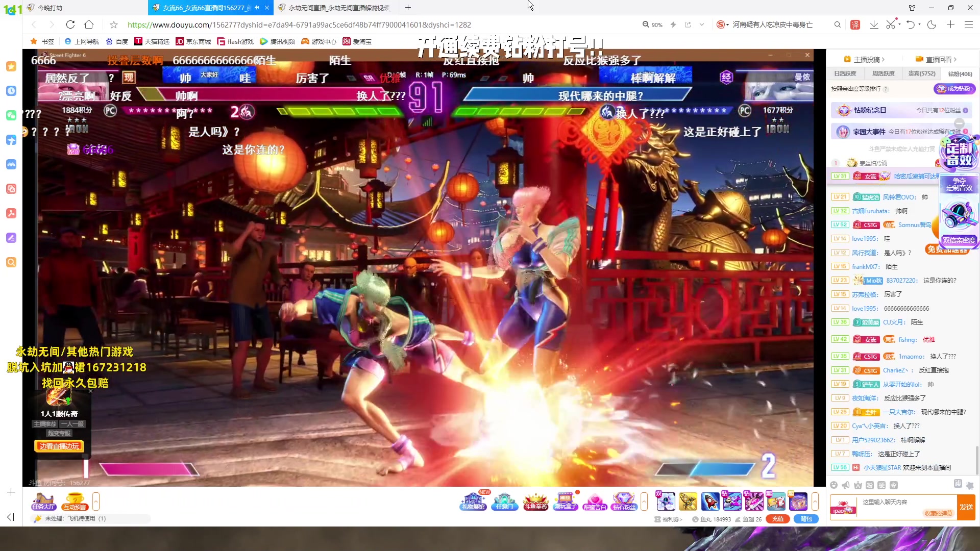980x551 pixels.
Task: Open the 甜蜜告白 icon
Action: point(595,502)
